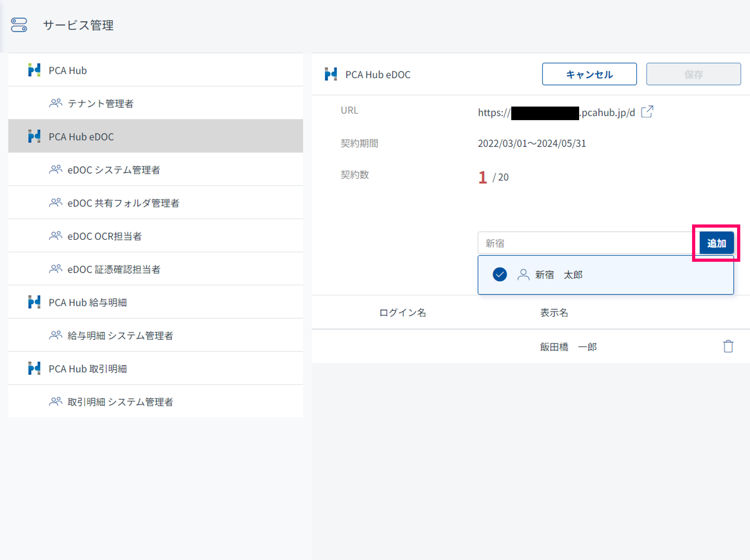The height and width of the screenshot is (560, 750).
Task: Open the external URL link icon
Action: coord(647,112)
